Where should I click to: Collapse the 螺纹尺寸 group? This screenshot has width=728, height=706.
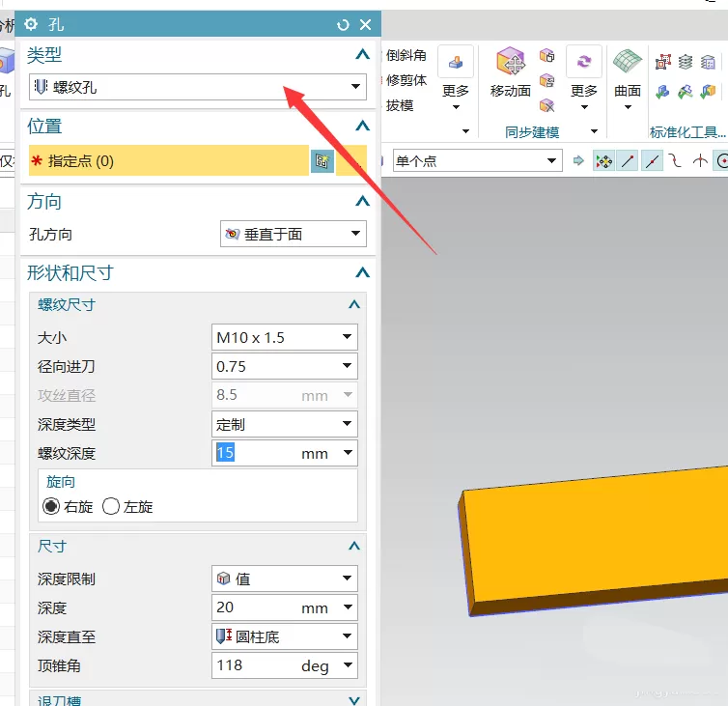pyautogui.click(x=354, y=304)
